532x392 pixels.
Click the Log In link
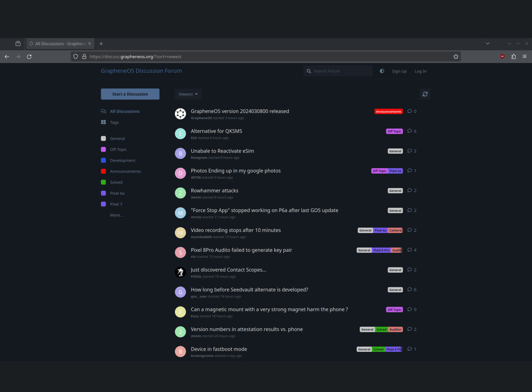pyautogui.click(x=421, y=71)
